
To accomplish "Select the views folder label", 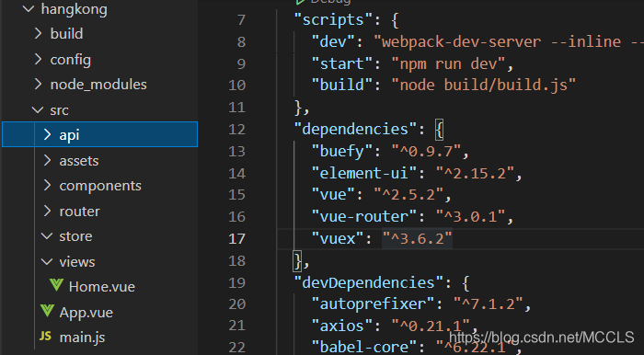I will [76, 262].
